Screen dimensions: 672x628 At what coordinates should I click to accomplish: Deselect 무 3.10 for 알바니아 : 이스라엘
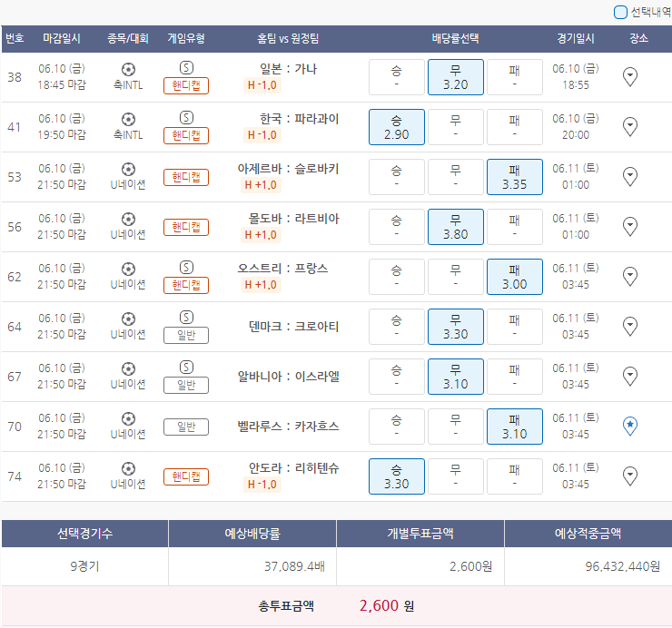456,377
